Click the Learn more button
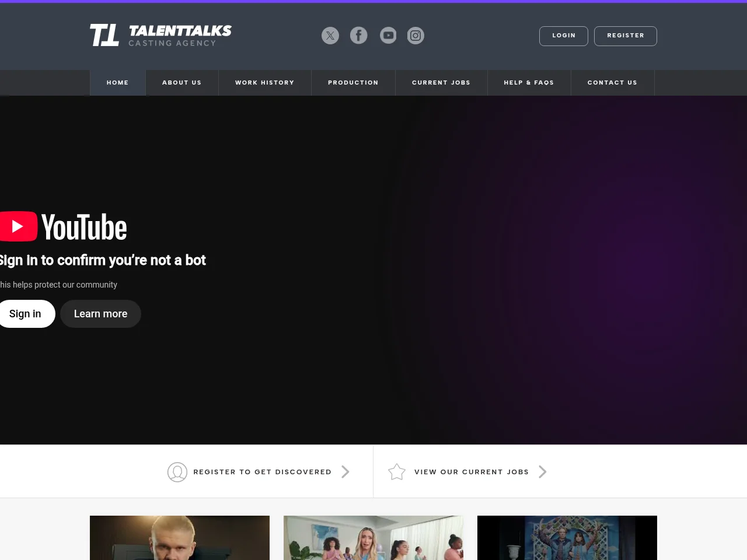Image resolution: width=747 pixels, height=560 pixels. click(100, 314)
